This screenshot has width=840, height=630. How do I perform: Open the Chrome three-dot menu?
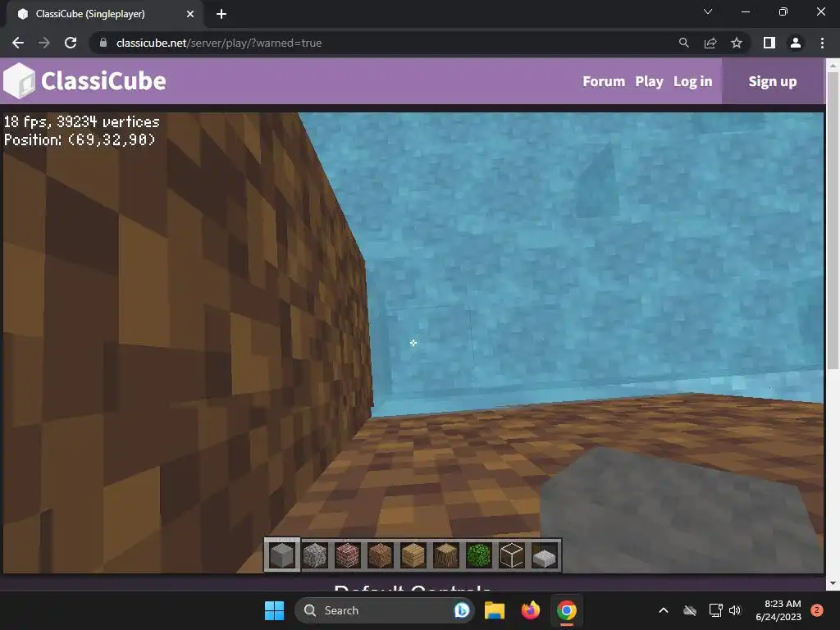coord(822,43)
